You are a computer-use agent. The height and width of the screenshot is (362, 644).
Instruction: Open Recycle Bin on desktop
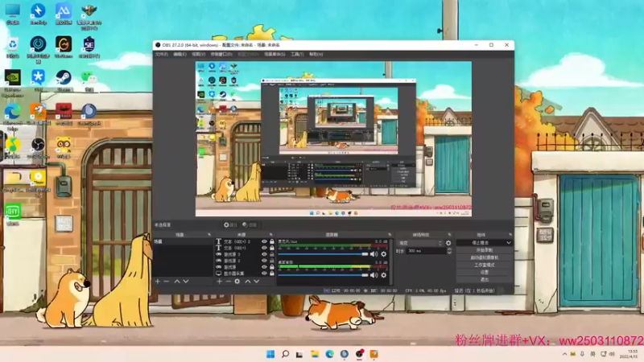click(x=12, y=47)
